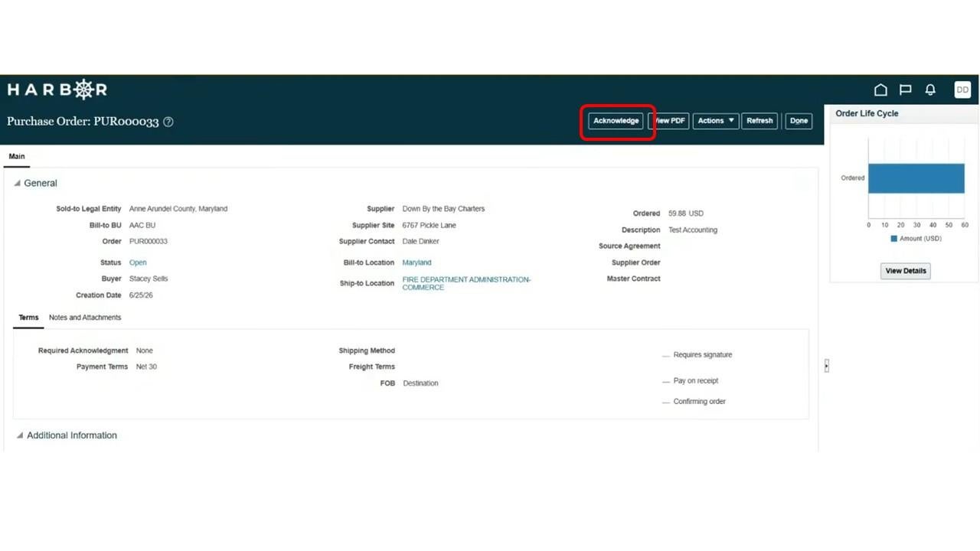
Task: Select Anne Arundel County, Maryland text
Action: coord(178,208)
